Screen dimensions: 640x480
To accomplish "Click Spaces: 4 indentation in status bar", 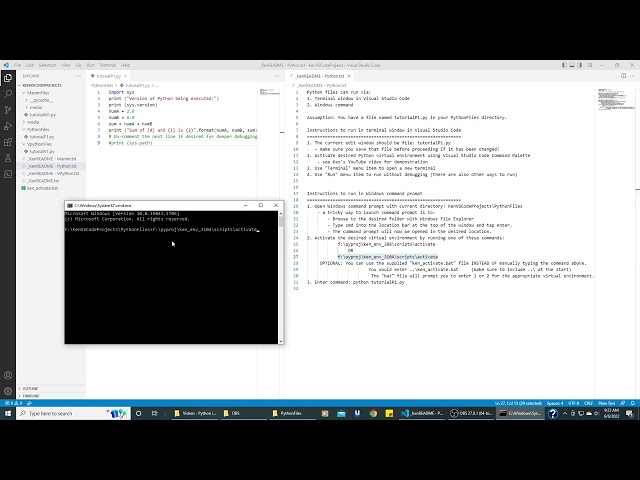I will click(555, 403).
